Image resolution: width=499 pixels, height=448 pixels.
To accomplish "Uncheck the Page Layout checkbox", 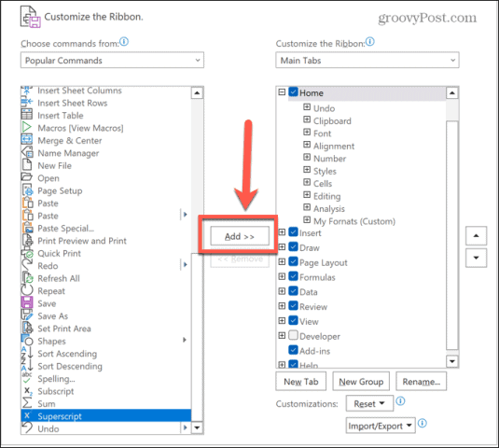I will point(294,261).
